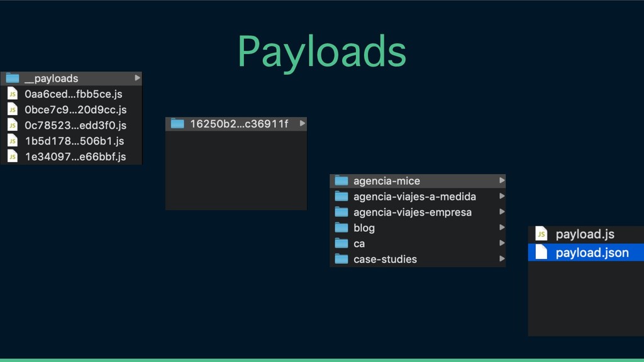644x362 pixels.
Task: Expand the __payloads folder arrow
Action: [x=137, y=77]
